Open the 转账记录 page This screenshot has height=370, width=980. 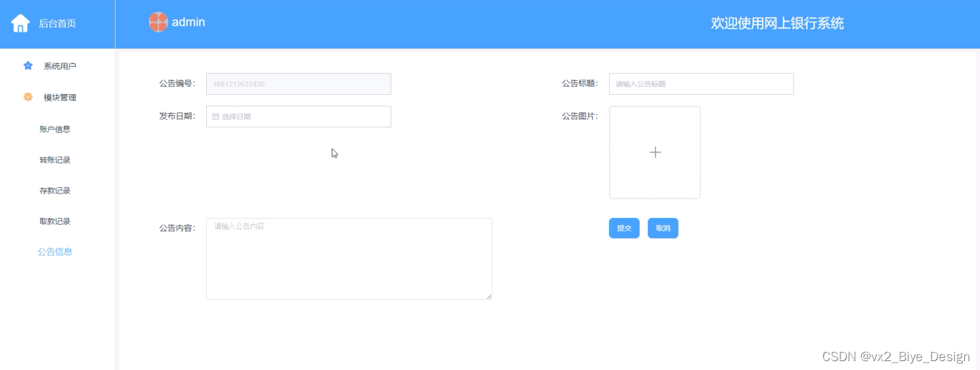[x=55, y=160]
